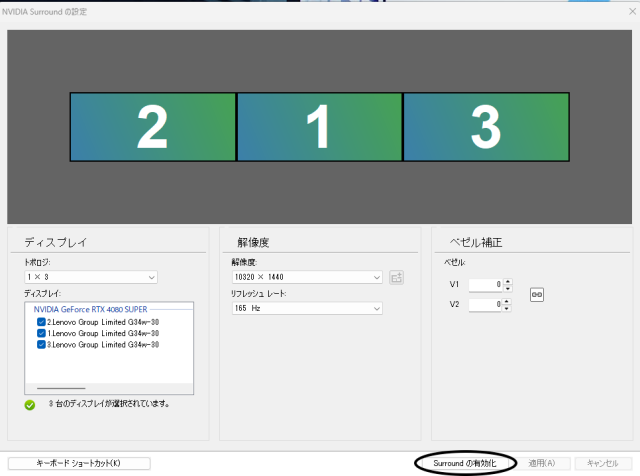Screen dimensions: 640x476
Task: Click the green checkmark status icon
Action: point(30,405)
